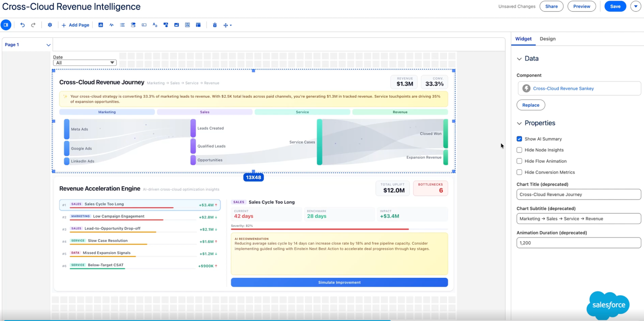The image size is (644, 321).
Task: Switch to the Design tab
Action: [x=547, y=39]
